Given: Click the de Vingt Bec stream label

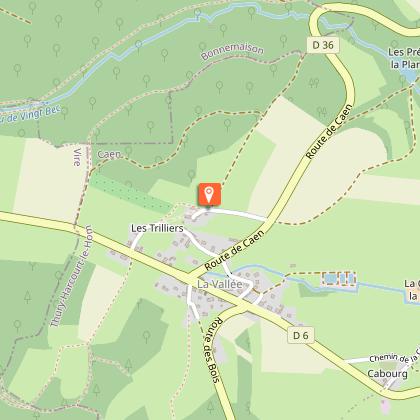Looking at the screenshot, I should point(31,115).
